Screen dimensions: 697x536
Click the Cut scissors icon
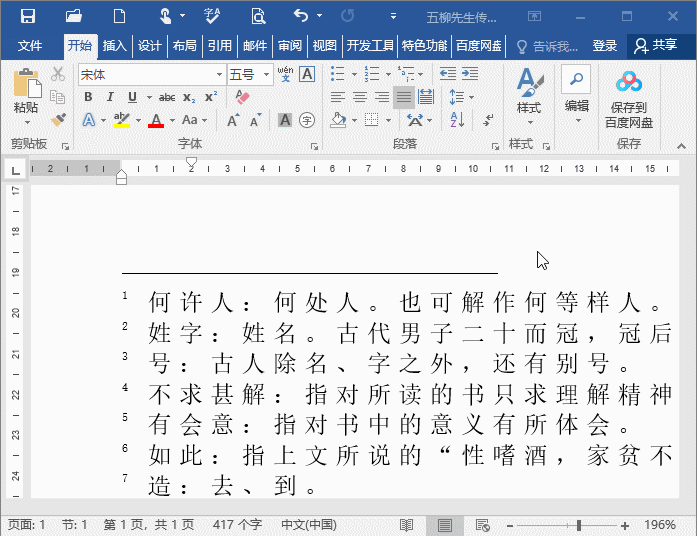pyautogui.click(x=58, y=75)
